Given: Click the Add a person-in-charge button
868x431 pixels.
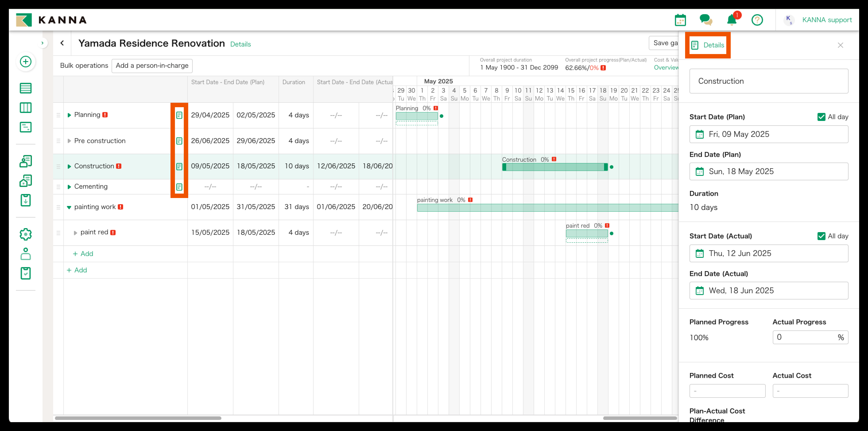Looking at the screenshot, I should coord(152,65).
